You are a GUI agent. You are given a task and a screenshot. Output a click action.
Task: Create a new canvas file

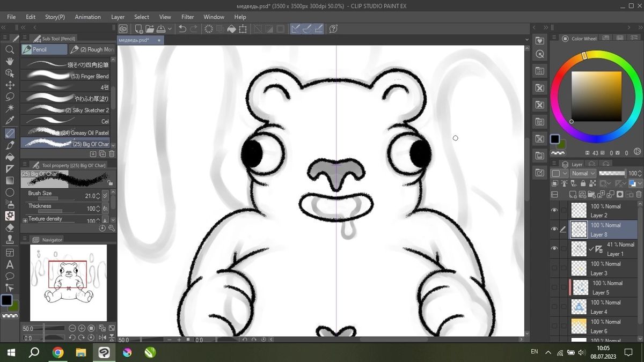coord(138,29)
